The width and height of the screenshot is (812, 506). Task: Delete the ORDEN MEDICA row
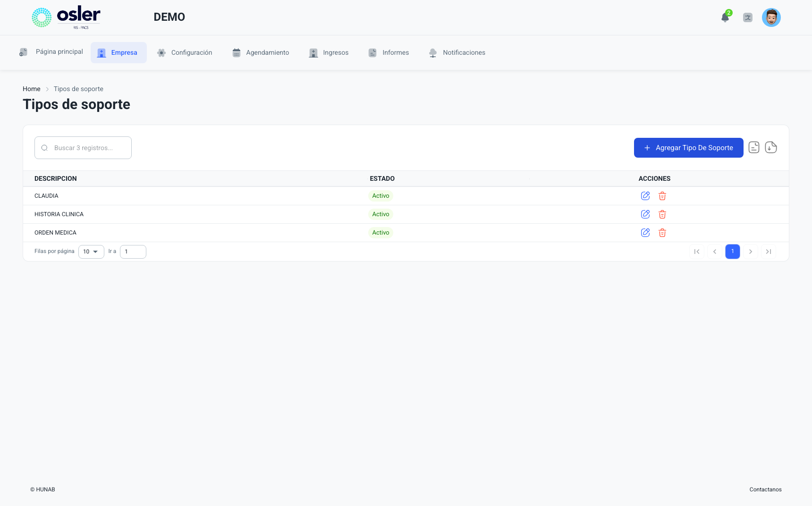click(x=662, y=233)
